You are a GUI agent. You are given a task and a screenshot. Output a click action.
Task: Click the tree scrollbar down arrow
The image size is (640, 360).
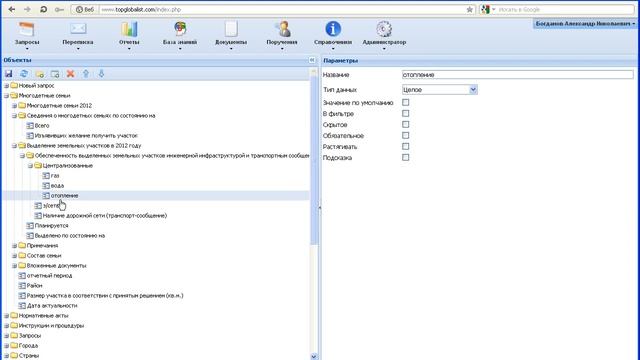313,356
